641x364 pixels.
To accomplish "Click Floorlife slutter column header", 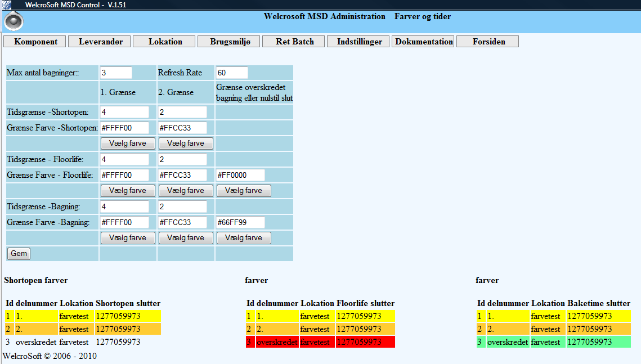I will [x=365, y=303].
